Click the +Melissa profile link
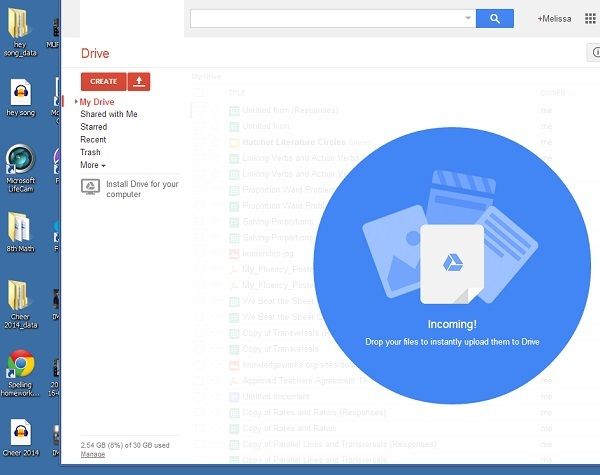Image resolution: width=600 pixels, height=475 pixels. click(x=554, y=19)
